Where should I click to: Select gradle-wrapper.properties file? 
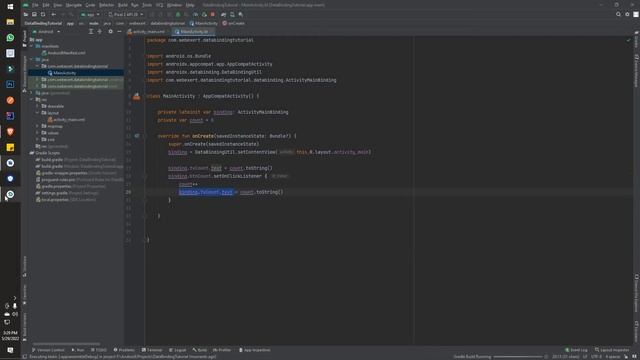click(x=64, y=173)
